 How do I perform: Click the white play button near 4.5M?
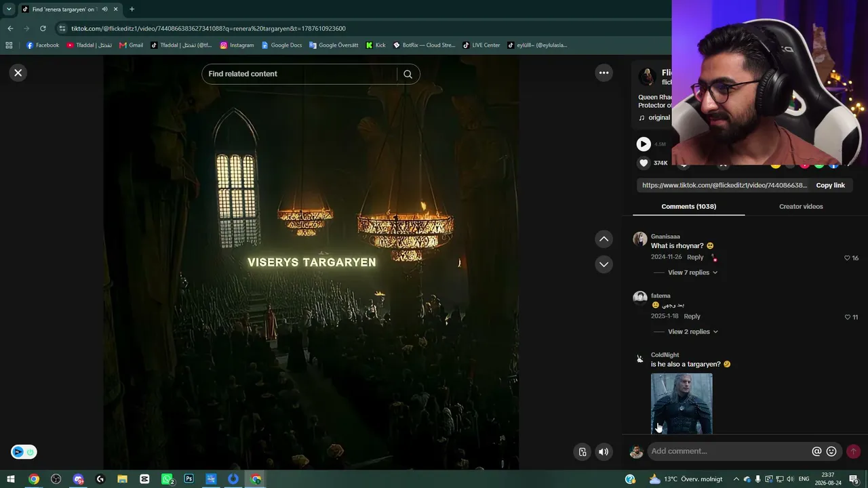click(x=644, y=144)
